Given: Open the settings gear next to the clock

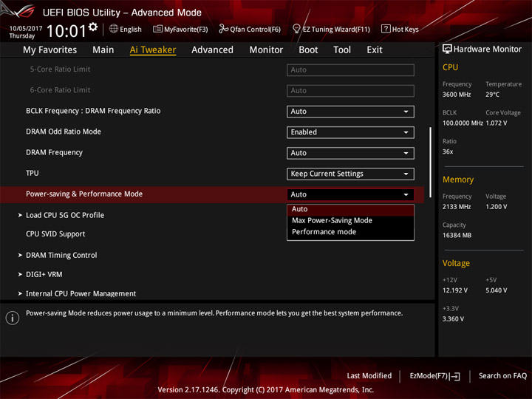Looking at the screenshot, I should pos(93,27).
